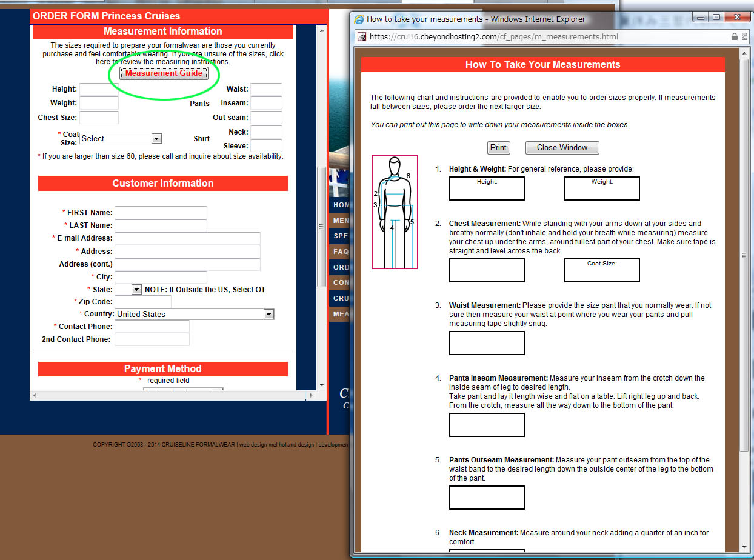Click the Customer Information header
Screen dimensions: 754x560
163,183
